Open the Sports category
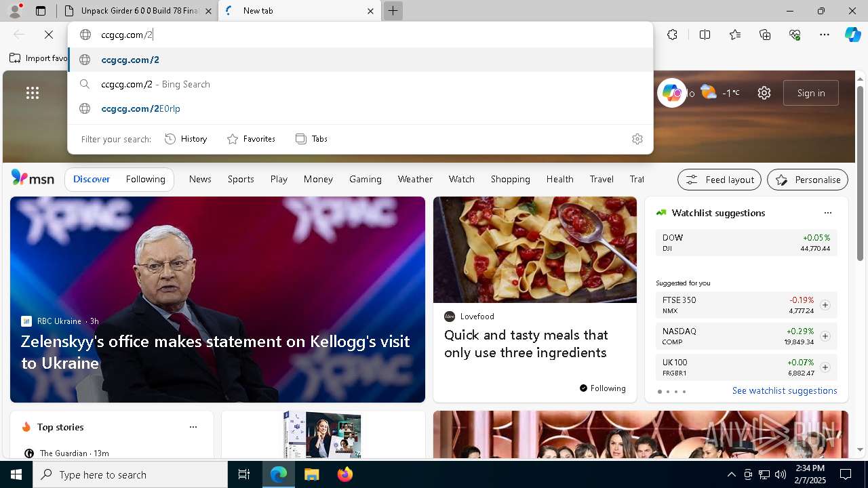The width and height of the screenshot is (868, 488). coord(241,179)
